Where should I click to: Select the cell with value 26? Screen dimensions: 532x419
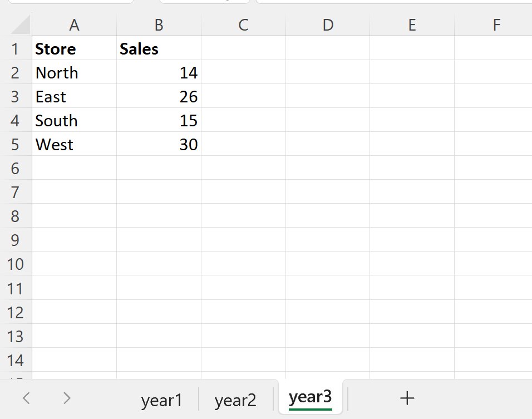point(159,96)
